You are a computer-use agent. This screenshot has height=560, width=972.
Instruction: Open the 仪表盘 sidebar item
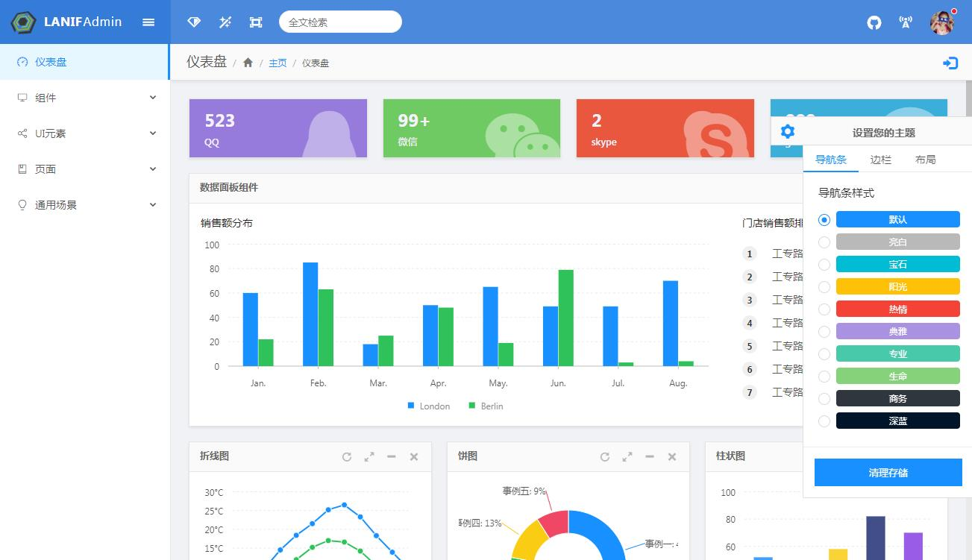pos(85,62)
